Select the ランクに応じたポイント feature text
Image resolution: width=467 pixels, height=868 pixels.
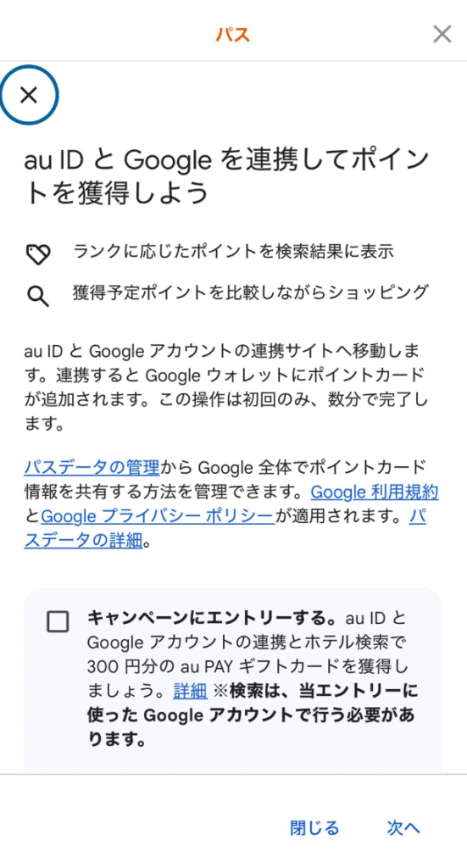click(x=234, y=252)
